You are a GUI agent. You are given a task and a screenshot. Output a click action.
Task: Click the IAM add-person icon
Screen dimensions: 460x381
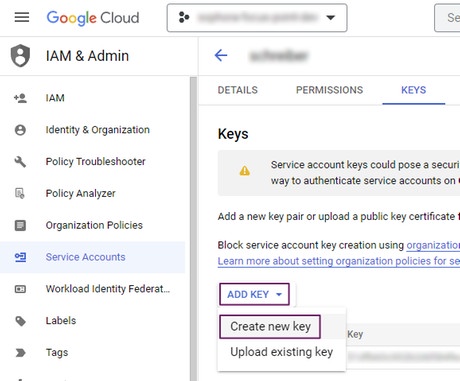click(20, 98)
